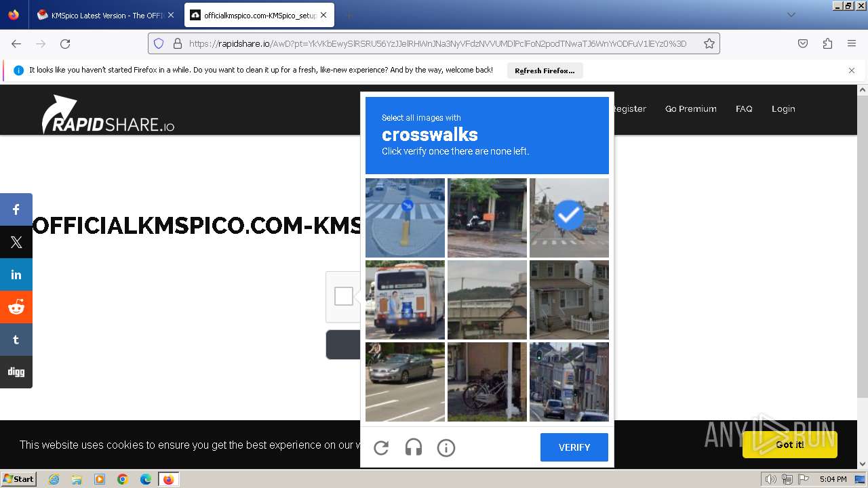This screenshot has height=488, width=868.
Task: Share on Tumblr sidebar icon
Action: (16, 340)
